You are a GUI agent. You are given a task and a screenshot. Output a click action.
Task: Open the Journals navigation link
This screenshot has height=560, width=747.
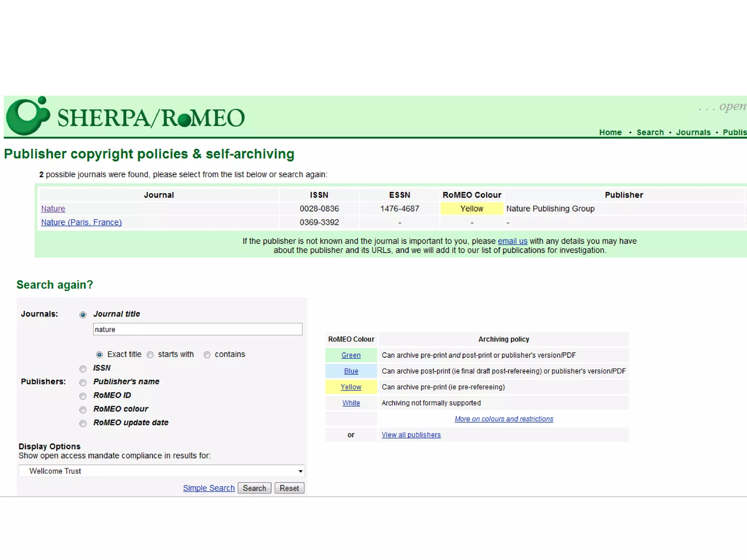693,132
